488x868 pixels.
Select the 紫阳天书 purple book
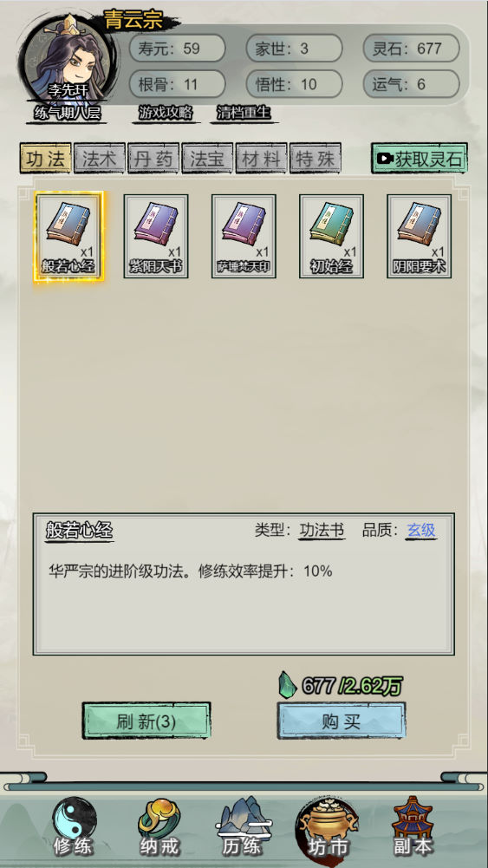156,237
